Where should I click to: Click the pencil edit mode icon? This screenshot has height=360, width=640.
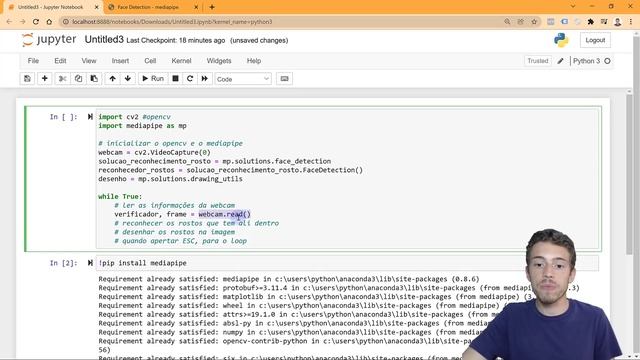click(x=560, y=61)
